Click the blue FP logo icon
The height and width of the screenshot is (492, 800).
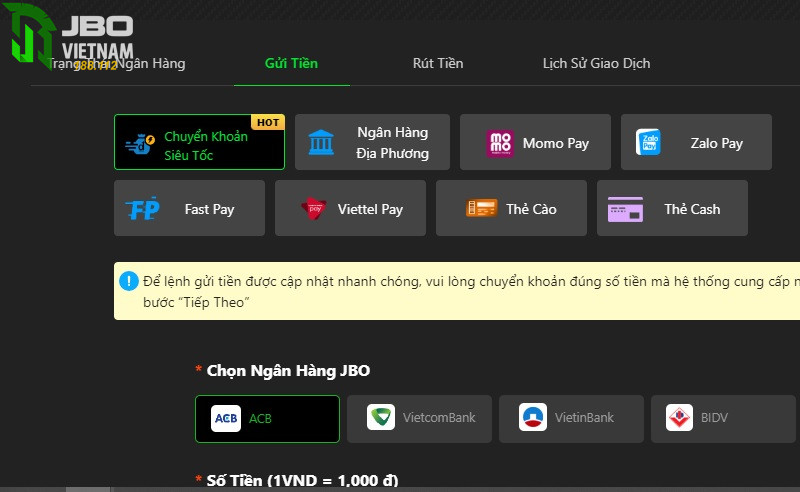click(143, 208)
